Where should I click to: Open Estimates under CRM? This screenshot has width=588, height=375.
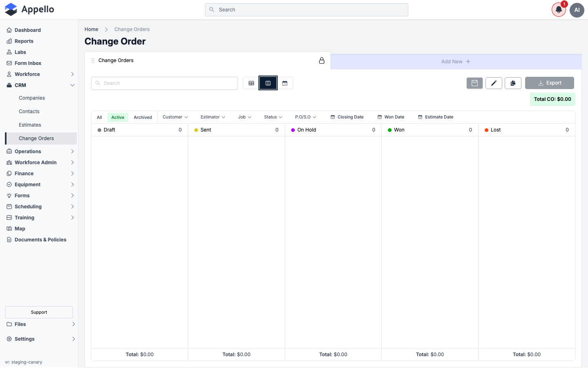[x=30, y=125]
